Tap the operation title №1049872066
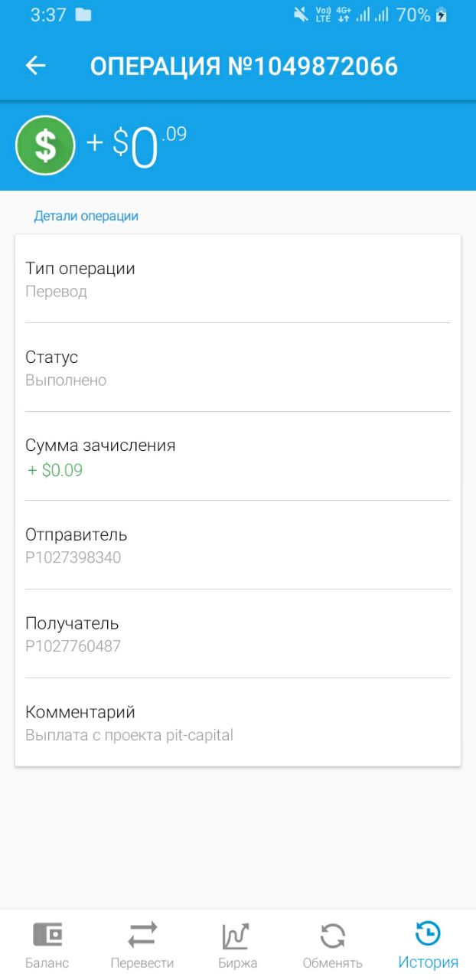Viewport: 476px width, 980px height. pos(313,67)
